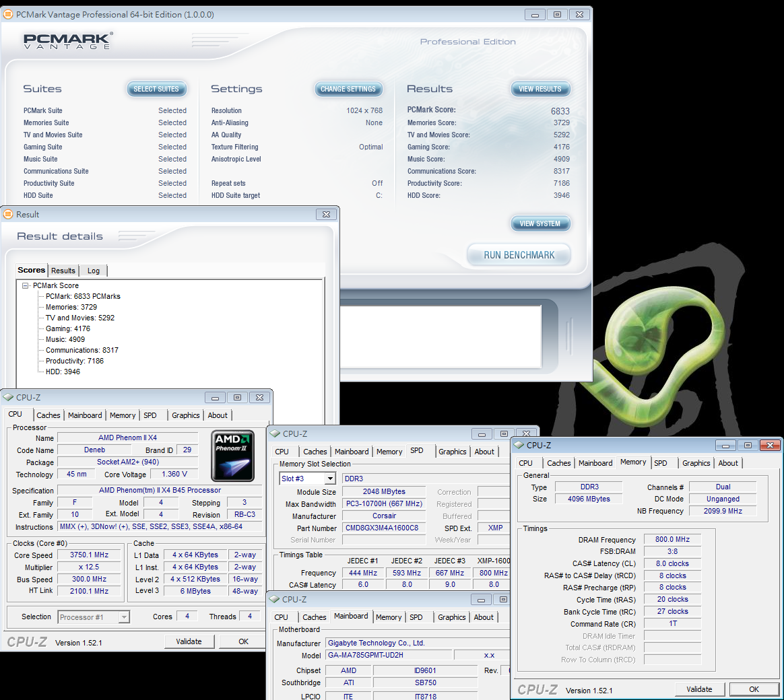Click the '8.0 clocks' CAS# Latency value
Image resolution: width=784 pixels, height=700 pixels.
click(x=672, y=563)
